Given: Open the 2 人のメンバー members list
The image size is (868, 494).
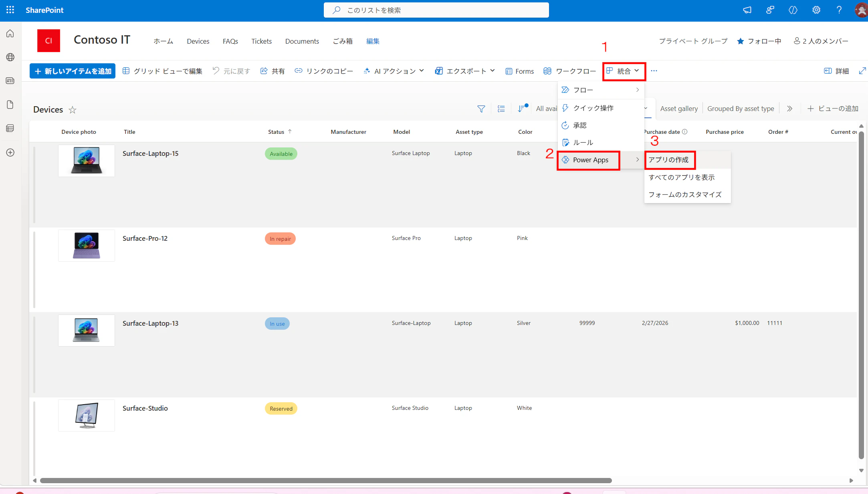Looking at the screenshot, I should click(x=821, y=41).
